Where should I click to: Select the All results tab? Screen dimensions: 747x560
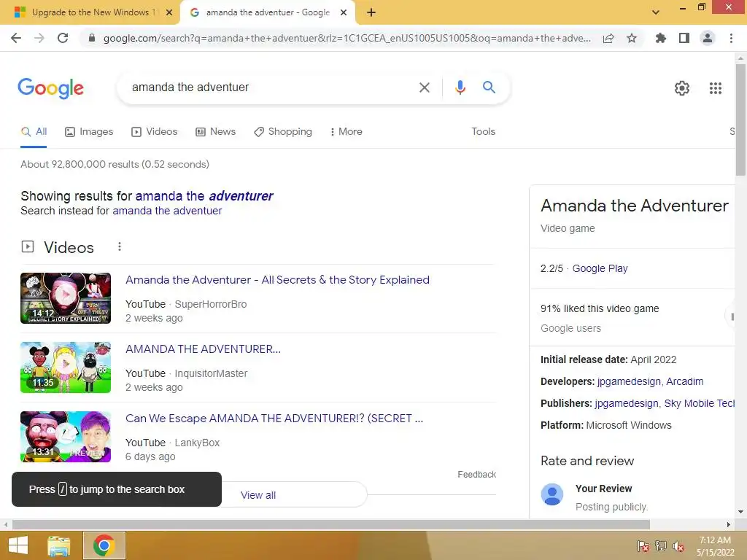pos(34,131)
